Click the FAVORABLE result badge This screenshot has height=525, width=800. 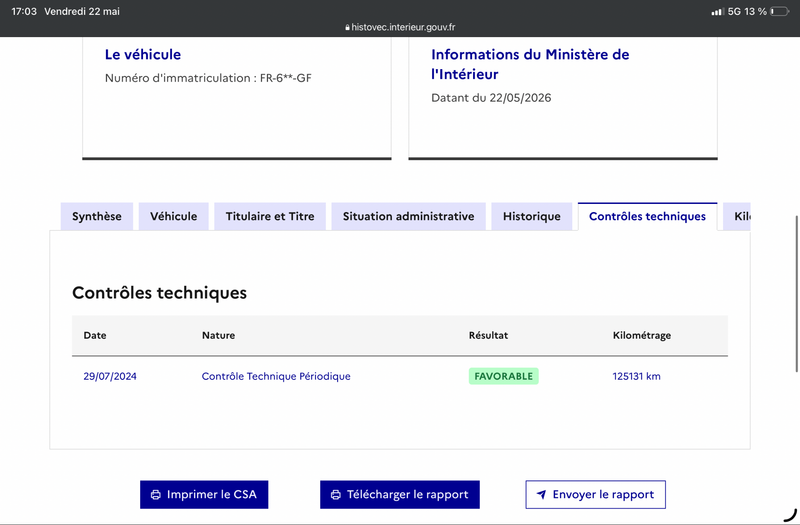pyautogui.click(x=504, y=376)
